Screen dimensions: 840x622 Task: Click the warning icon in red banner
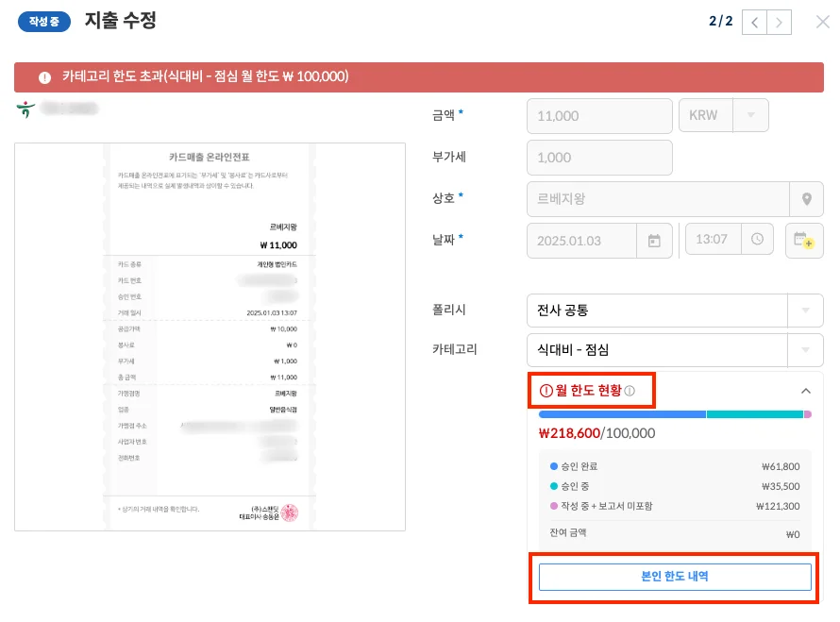[44, 77]
